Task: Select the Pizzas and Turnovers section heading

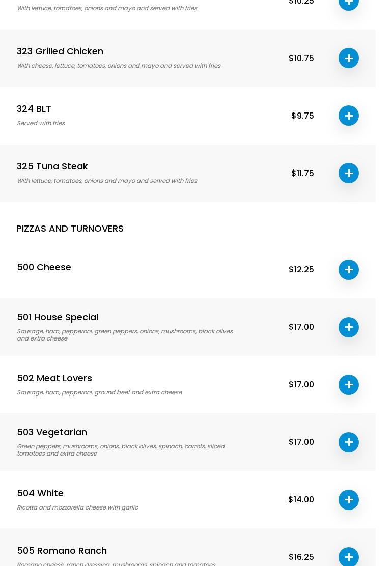Action: click(x=70, y=229)
